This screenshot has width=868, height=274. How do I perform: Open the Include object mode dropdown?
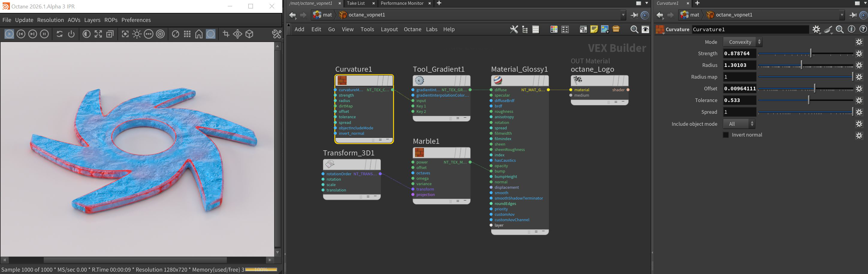(739, 124)
